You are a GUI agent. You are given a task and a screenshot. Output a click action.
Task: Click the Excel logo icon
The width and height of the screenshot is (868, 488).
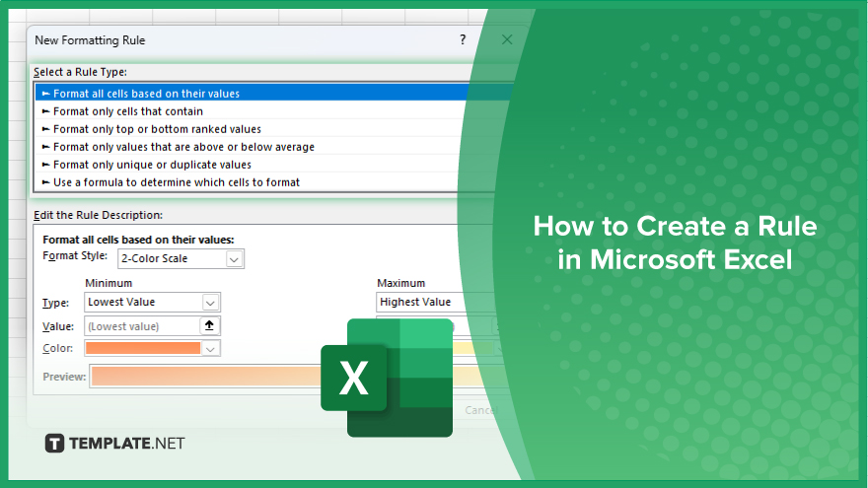(387, 378)
